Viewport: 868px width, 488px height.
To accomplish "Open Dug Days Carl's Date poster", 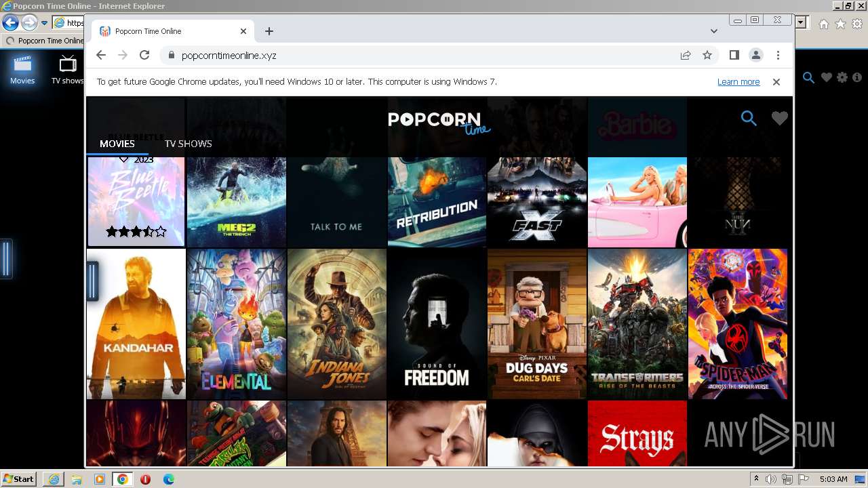I will [x=537, y=324].
